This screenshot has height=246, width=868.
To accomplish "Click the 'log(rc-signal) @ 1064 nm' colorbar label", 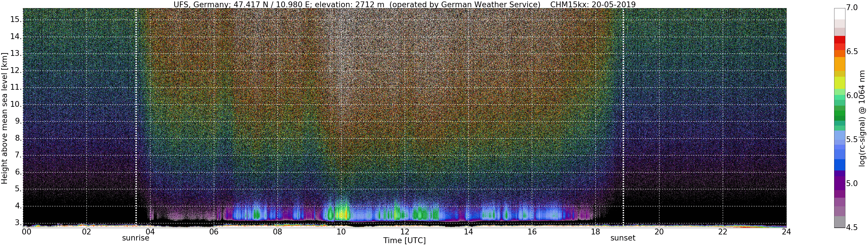I will tap(862, 118).
